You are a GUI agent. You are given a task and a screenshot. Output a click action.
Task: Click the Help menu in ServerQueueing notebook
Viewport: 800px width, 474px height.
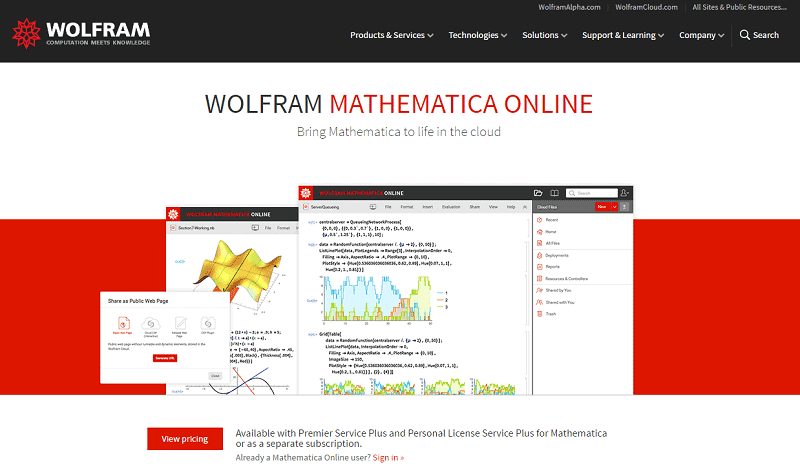(511, 207)
